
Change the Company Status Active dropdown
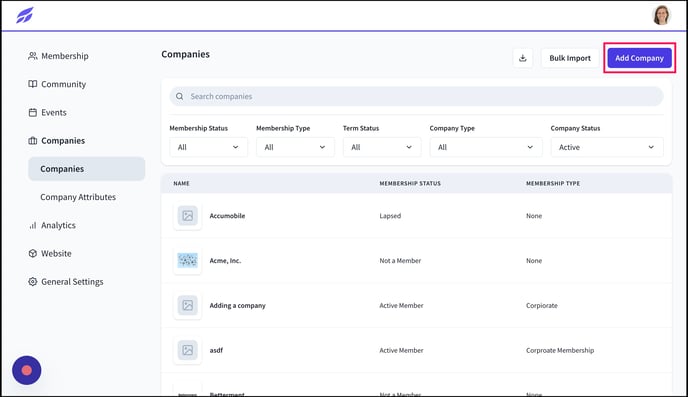point(607,147)
